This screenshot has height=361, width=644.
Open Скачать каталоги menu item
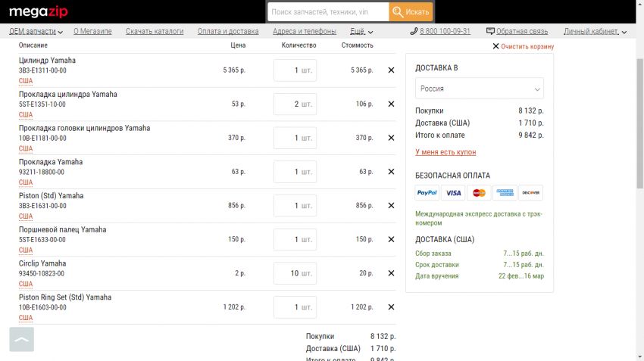155,31
